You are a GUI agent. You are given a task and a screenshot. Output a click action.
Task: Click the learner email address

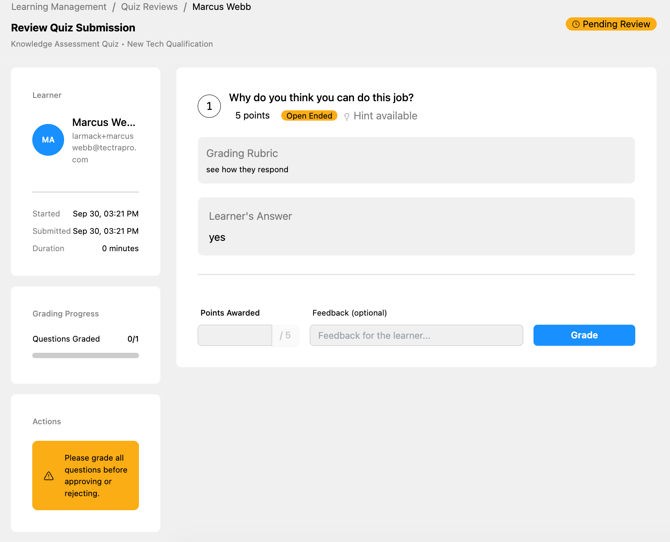click(x=104, y=147)
